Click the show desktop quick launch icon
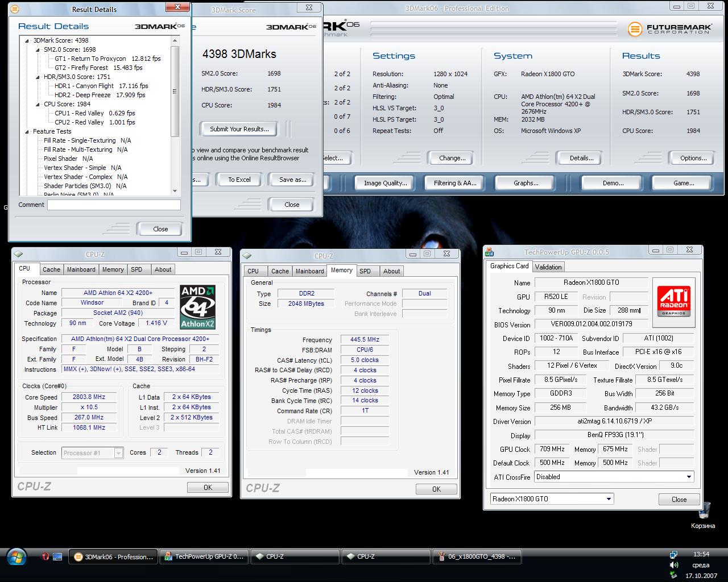The height and width of the screenshot is (582, 728). click(57, 556)
